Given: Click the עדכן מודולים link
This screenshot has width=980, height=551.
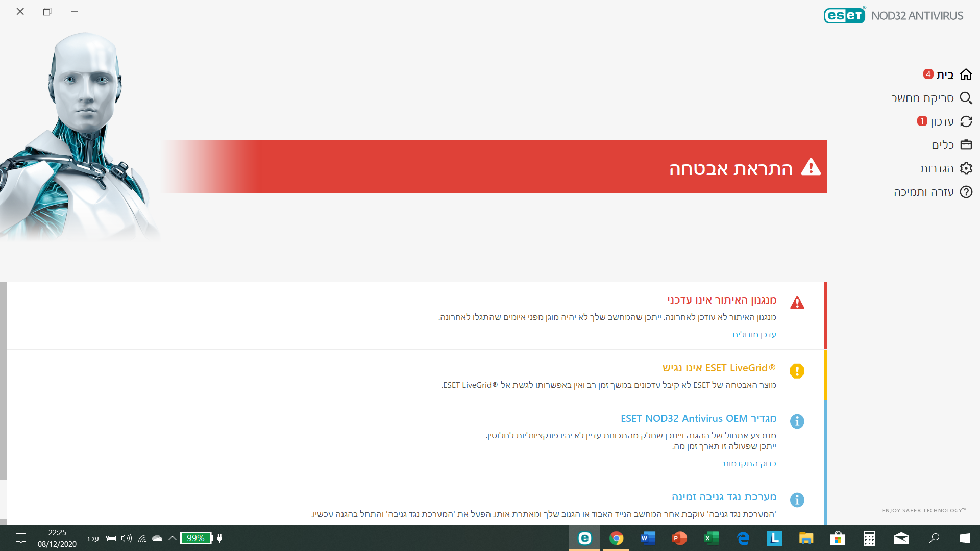Looking at the screenshot, I should [754, 335].
